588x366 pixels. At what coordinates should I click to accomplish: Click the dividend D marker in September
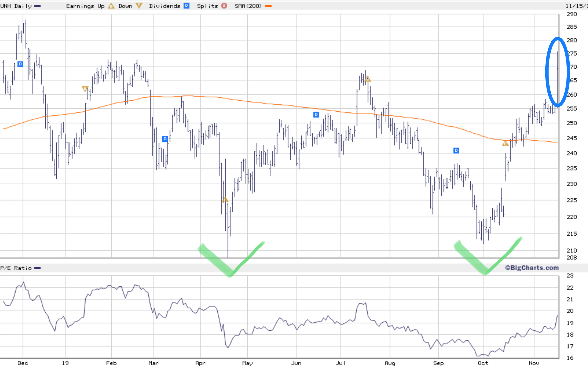(x=456, y=151)
